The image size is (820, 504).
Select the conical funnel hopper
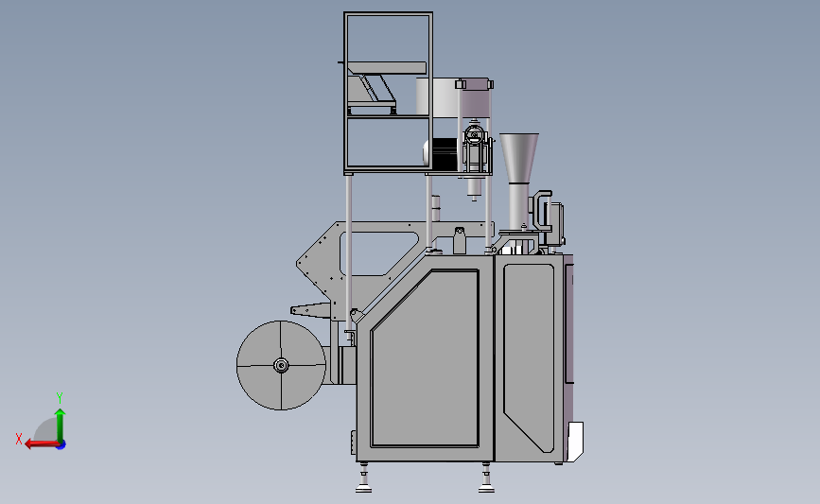pos(519,159)
